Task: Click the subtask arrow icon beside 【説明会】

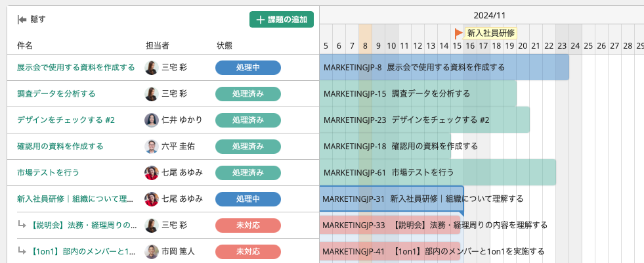Action: tap(22, 225)
